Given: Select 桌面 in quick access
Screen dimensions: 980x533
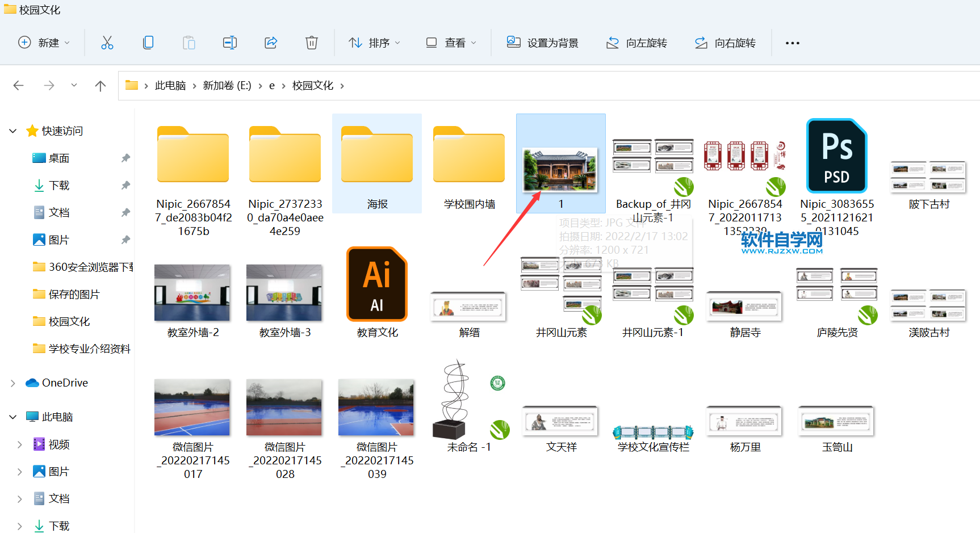Looking at the screenshot, I should click(59, 158).
